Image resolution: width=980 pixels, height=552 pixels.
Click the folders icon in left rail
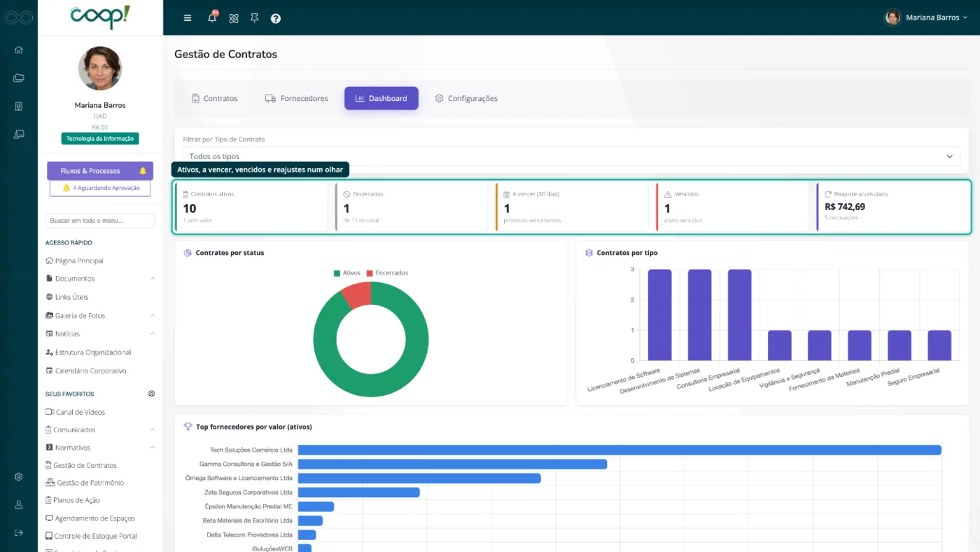pyautogui.click(x=19, y=78)
